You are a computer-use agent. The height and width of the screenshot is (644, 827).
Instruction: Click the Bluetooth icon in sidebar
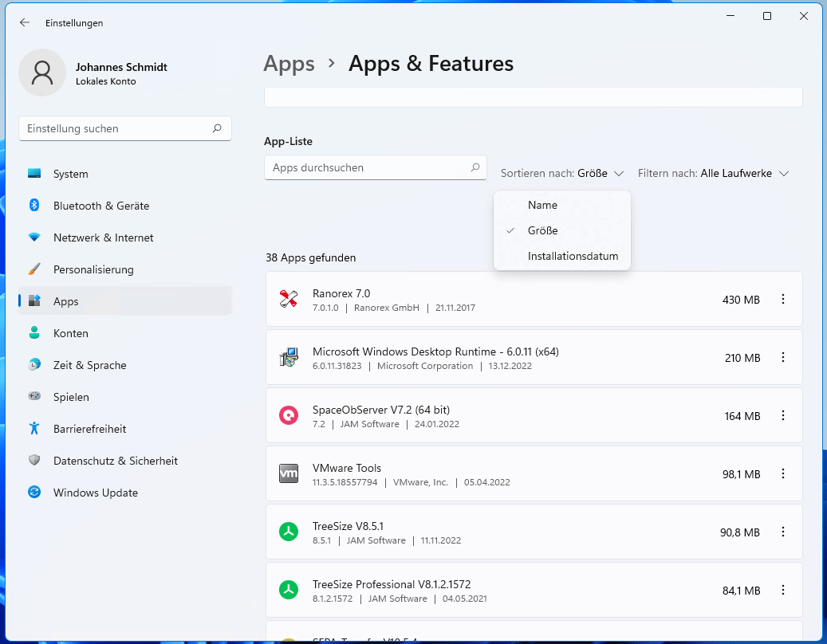click(x=34, y=206)
